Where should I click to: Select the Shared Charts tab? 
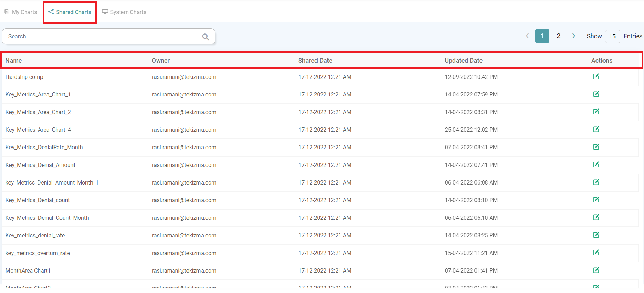tap(70, 12)
